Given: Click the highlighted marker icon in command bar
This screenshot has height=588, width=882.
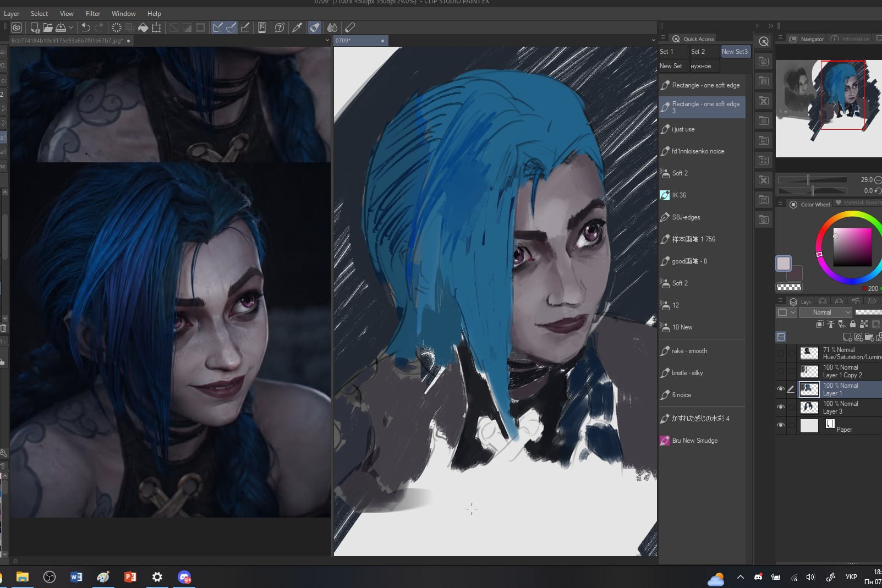Looking at the screenshot, I should coord(315,28).
